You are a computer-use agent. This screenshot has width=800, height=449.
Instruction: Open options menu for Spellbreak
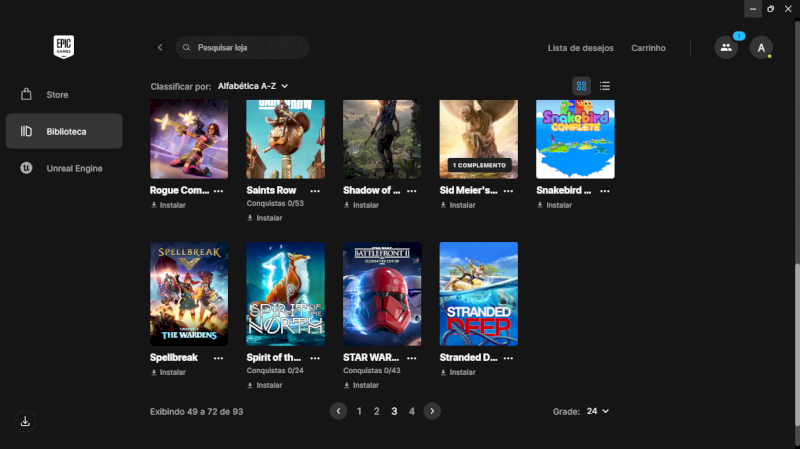pos(218,358)
